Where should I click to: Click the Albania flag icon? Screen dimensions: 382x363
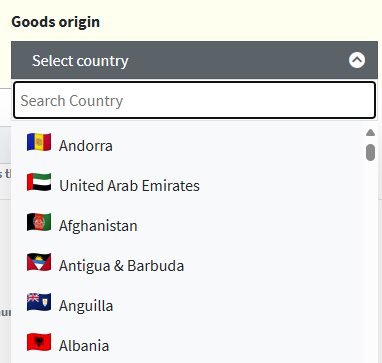[39, 342]
